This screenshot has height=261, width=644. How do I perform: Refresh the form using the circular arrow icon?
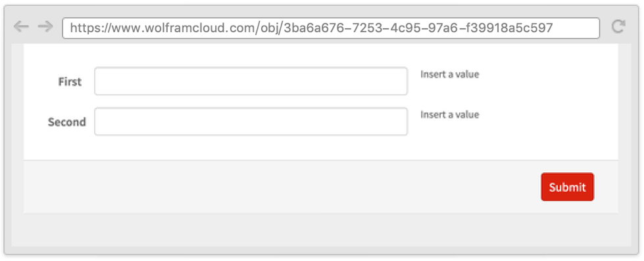(618, 27)
